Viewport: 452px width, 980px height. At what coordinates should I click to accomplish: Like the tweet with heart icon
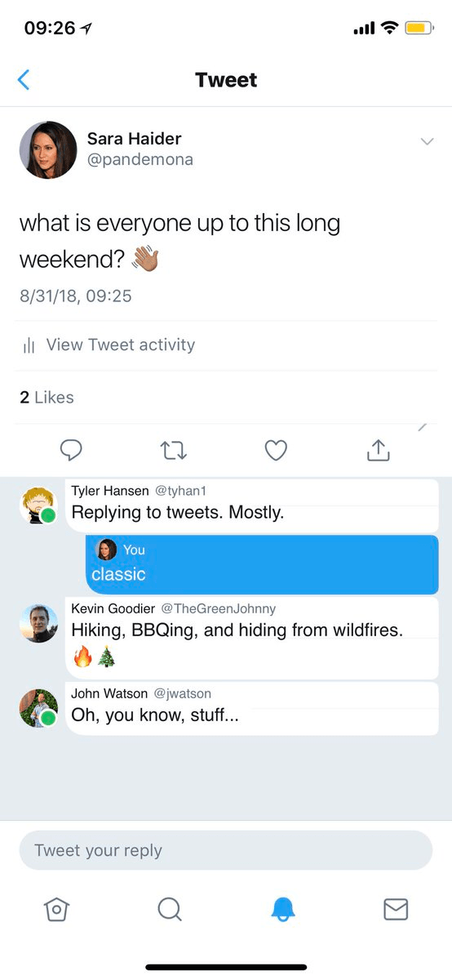[x=277, y=450]
